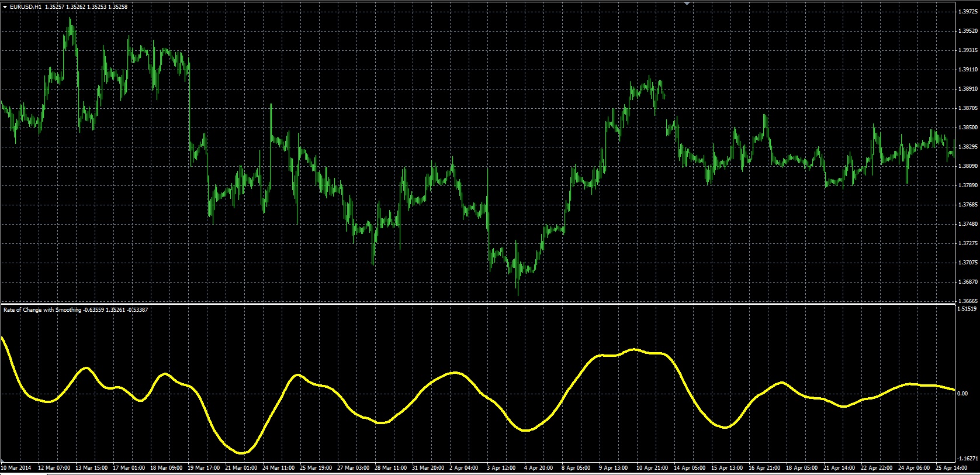
Task: Click the 24 Mar 11:00 time label
Action: coord(279,468)
